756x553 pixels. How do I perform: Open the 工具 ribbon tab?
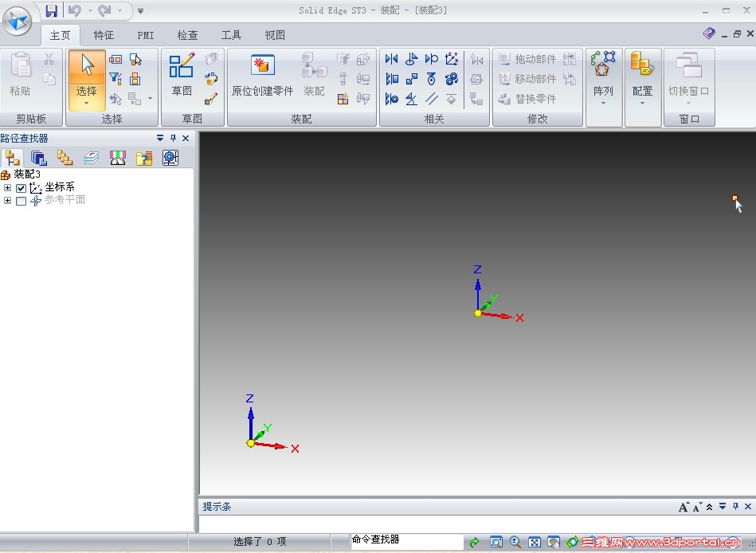click(x=231, y=35)
